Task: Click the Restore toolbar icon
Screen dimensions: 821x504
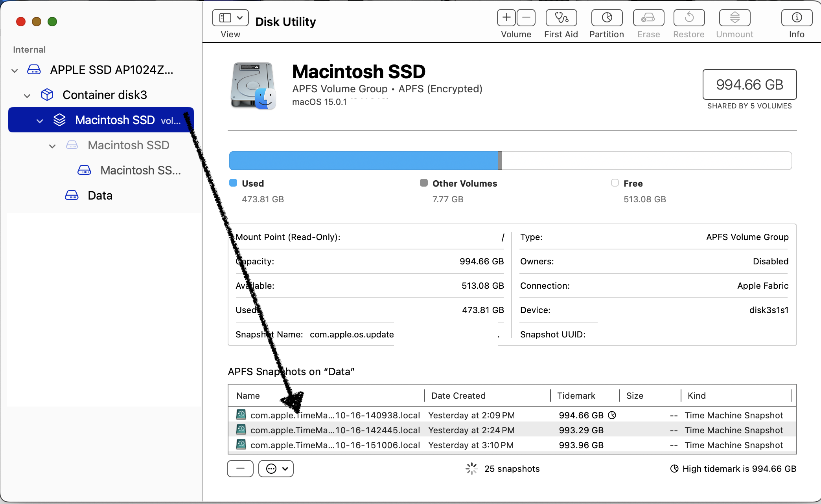Action: coord(689,18)
